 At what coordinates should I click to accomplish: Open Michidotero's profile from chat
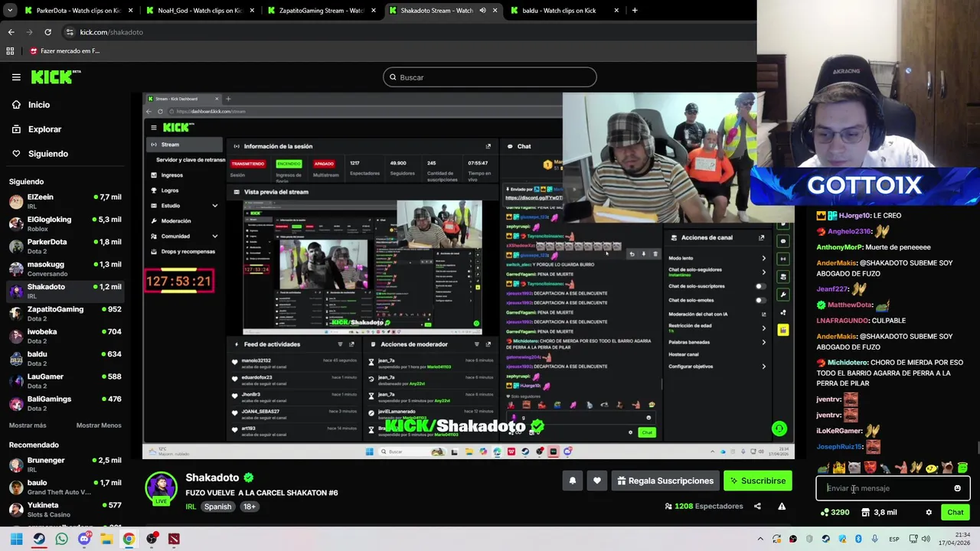coord(848,362)
